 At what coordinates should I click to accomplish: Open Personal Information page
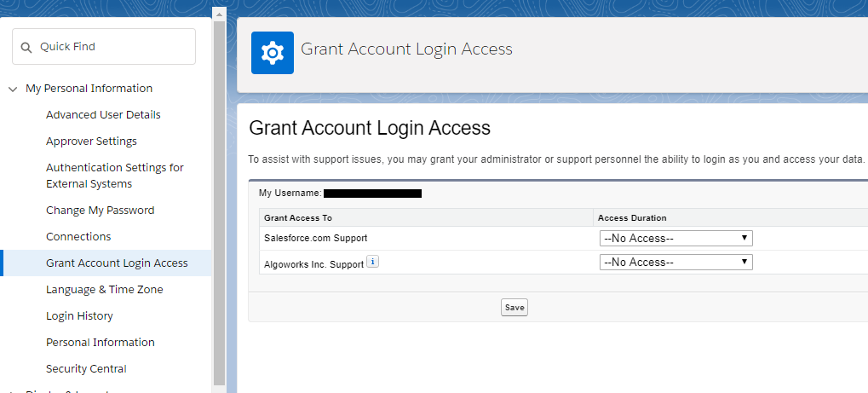100,343
